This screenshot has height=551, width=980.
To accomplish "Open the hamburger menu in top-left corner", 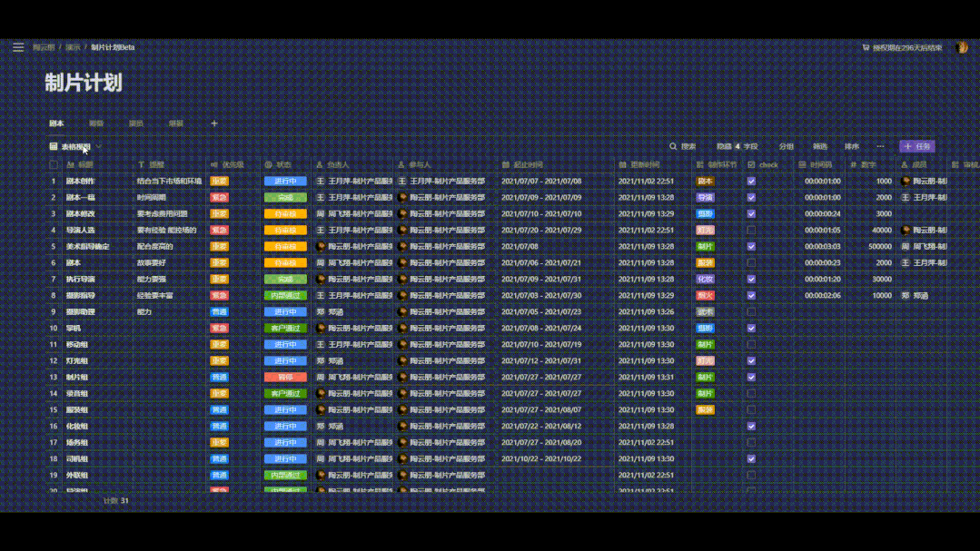I will [x=18, y=47].
